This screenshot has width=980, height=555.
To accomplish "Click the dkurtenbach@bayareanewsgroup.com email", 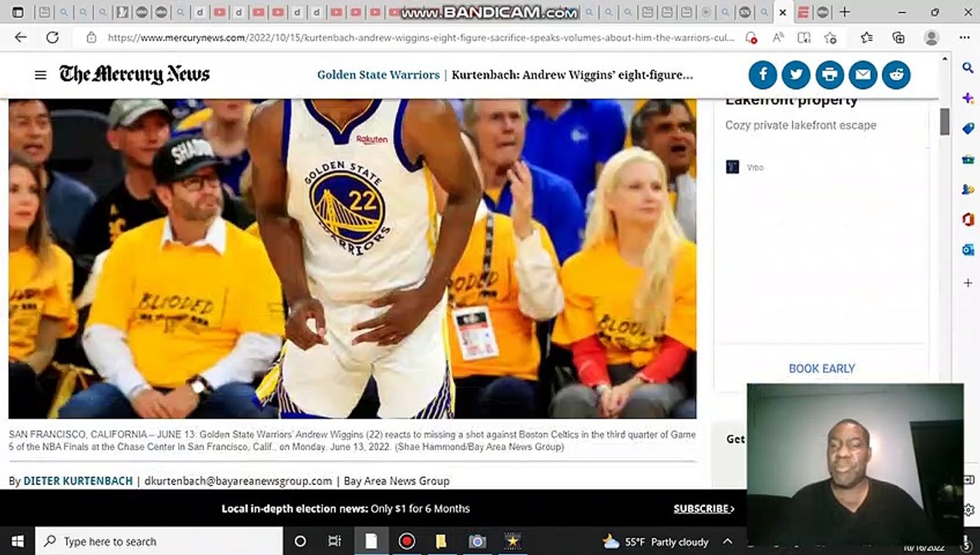I will click(238, 481).
